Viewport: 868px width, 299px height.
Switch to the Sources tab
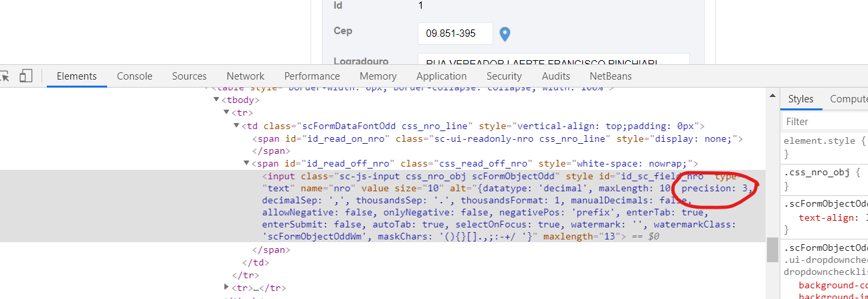(189, 76)
